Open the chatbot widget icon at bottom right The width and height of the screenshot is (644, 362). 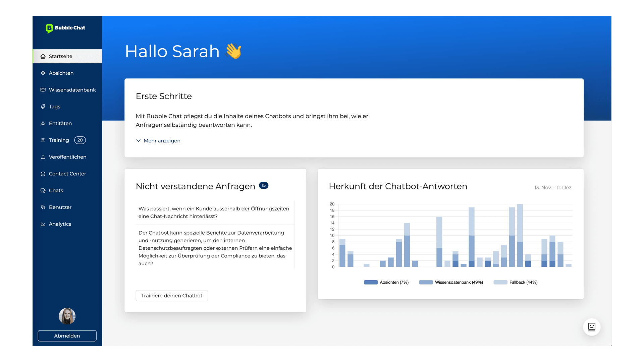[592, 327]
